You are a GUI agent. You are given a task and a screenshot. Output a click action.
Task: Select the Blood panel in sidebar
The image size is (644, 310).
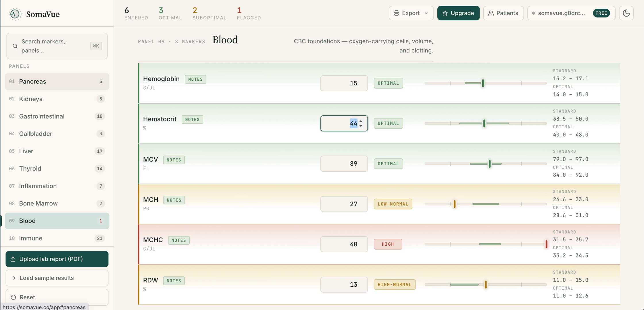57,221
